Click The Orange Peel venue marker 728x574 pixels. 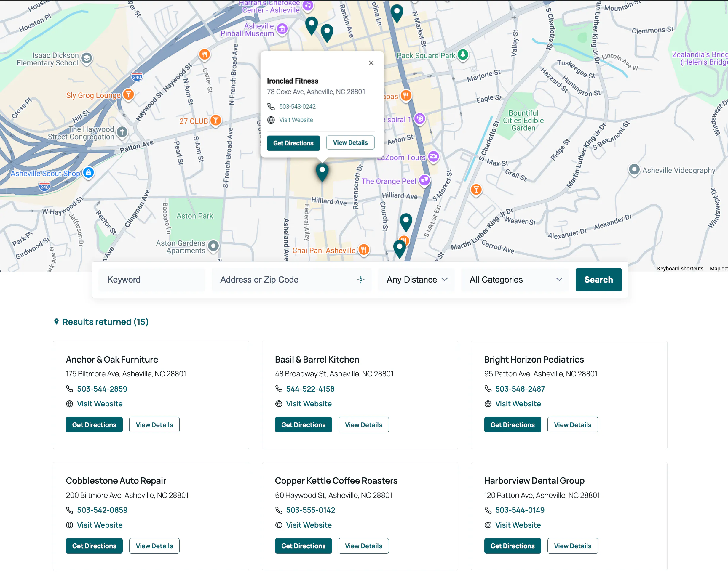(x=425, y=180)
